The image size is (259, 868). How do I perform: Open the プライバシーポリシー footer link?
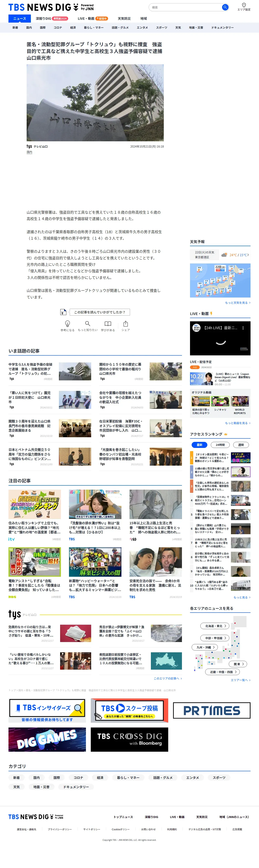(x=60, y=829)
